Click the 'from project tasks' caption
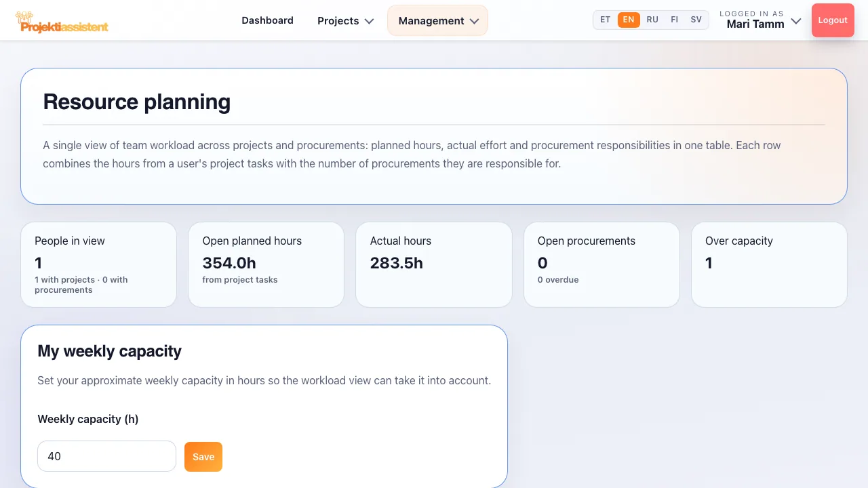Screen dimensions: 868x488 240,280
